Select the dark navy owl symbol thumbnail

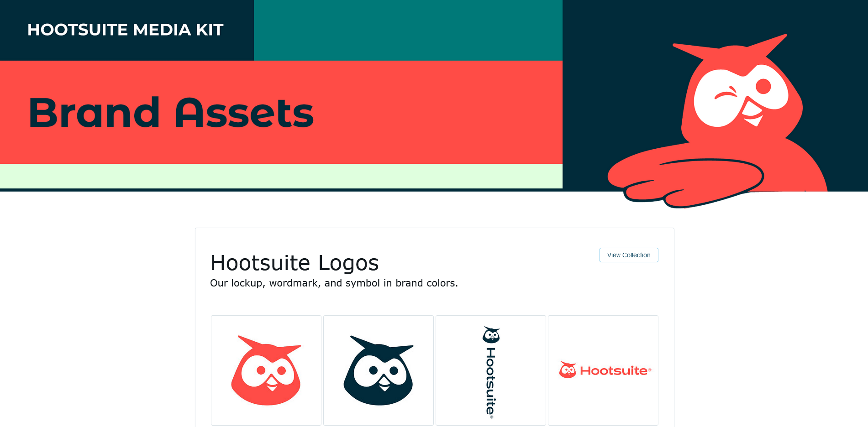coord(379,370)
